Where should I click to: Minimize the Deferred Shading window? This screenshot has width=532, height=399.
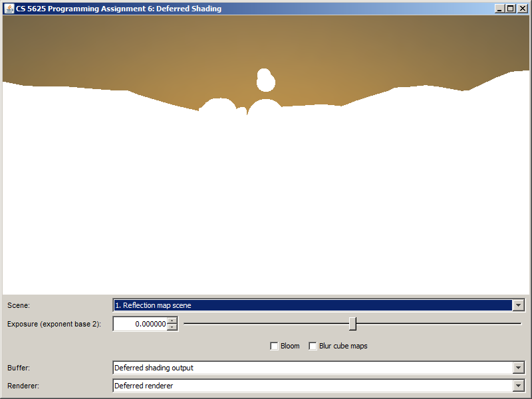click(499, 9)
